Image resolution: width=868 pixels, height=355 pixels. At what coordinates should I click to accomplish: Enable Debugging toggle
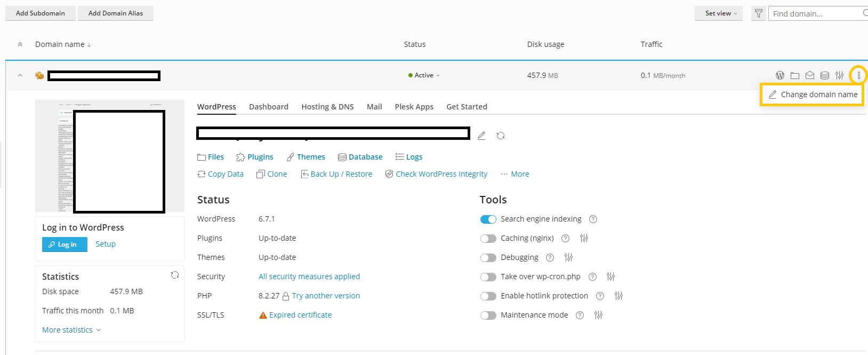coord(488,258)
